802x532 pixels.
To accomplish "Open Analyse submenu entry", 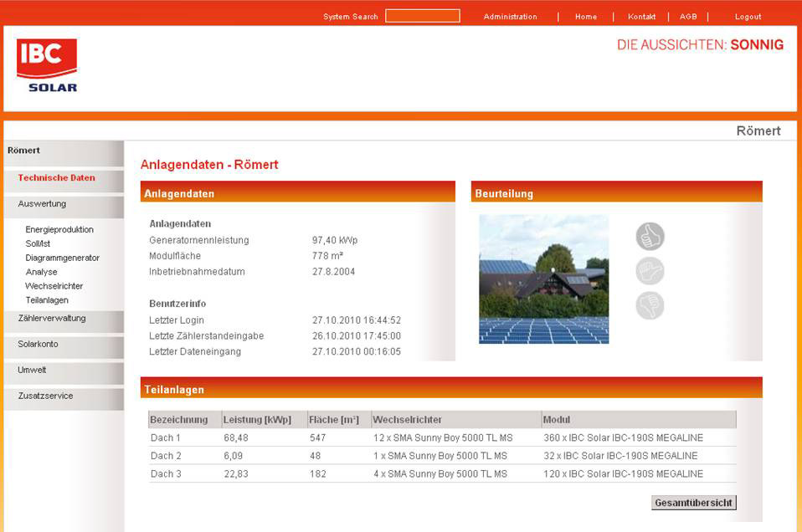I will (41, 272).
